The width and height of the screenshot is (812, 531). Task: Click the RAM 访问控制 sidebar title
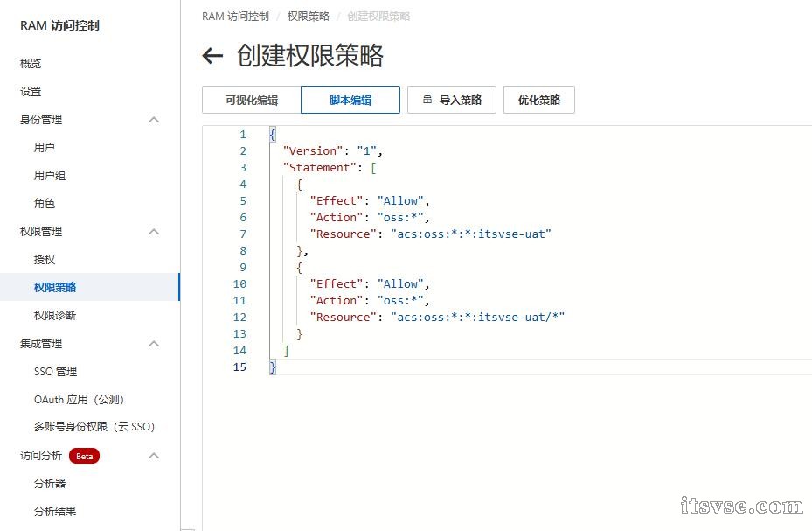59,25
